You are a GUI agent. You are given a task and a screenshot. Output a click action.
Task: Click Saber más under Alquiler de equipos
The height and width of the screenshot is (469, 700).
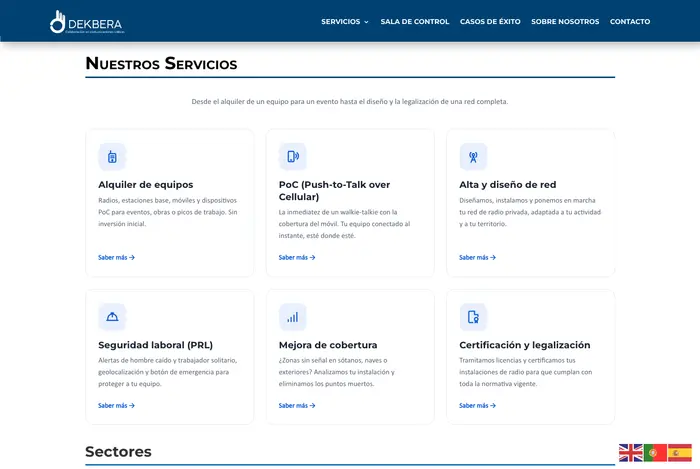117,257
